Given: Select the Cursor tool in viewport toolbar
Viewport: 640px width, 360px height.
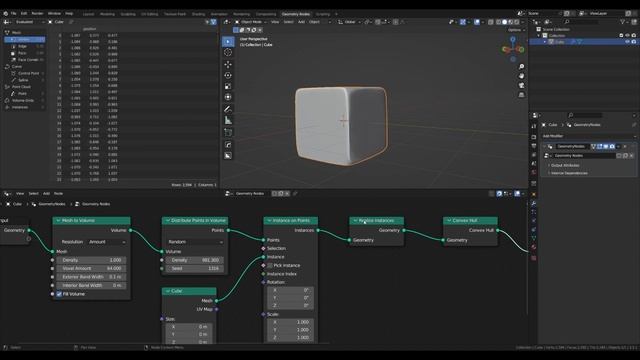Looking at the screenshot, I should (228, 53).
